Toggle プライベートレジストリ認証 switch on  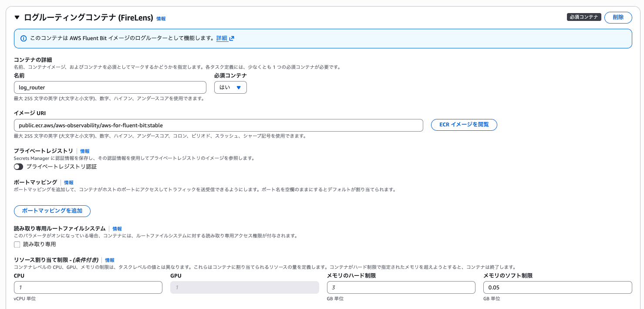(18, 166)
